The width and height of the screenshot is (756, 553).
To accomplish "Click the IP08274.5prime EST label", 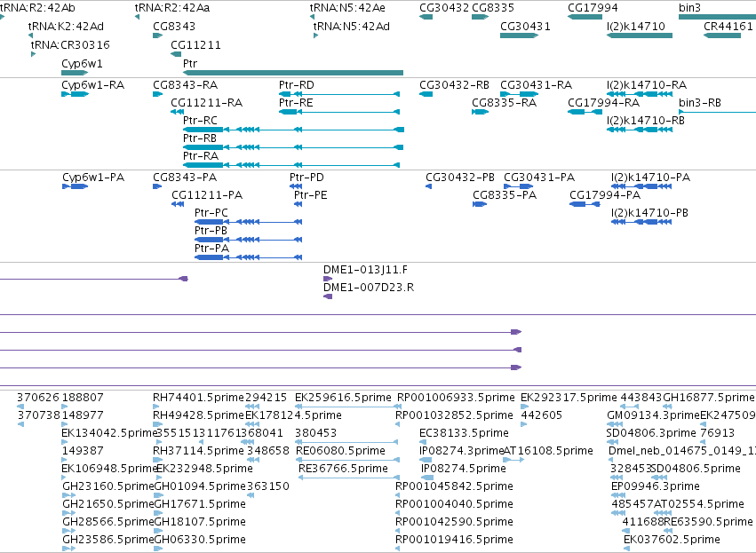I will point(464,470).
